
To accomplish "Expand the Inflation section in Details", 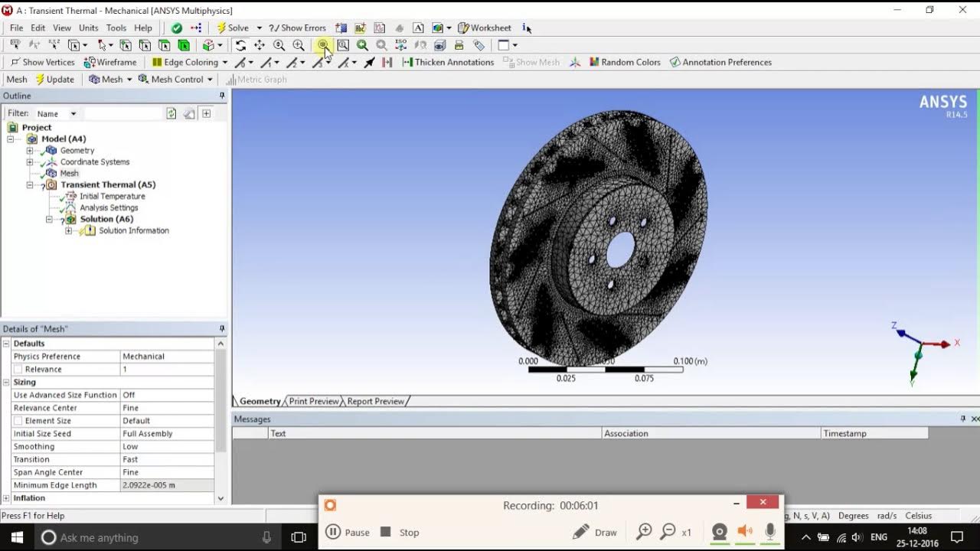I will pyautogui.click(x=6, y=498).
